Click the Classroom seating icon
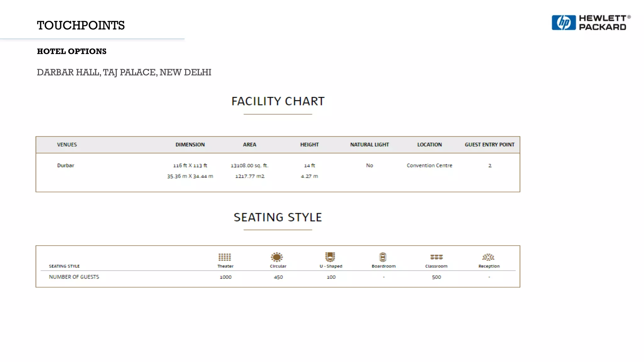 (436, 257)
